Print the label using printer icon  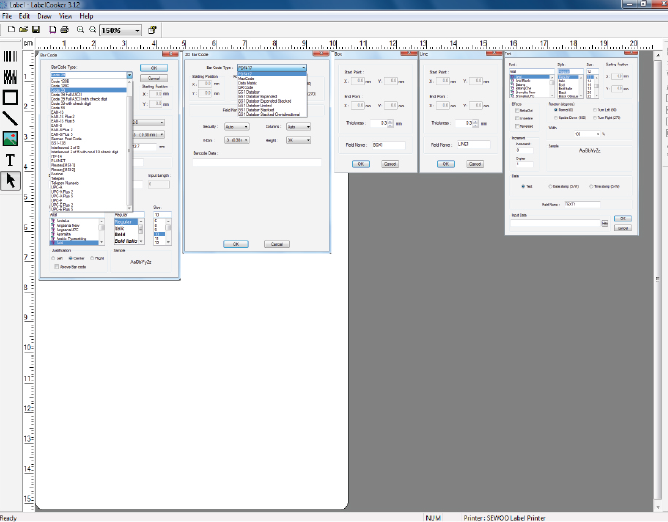point(64,30)
